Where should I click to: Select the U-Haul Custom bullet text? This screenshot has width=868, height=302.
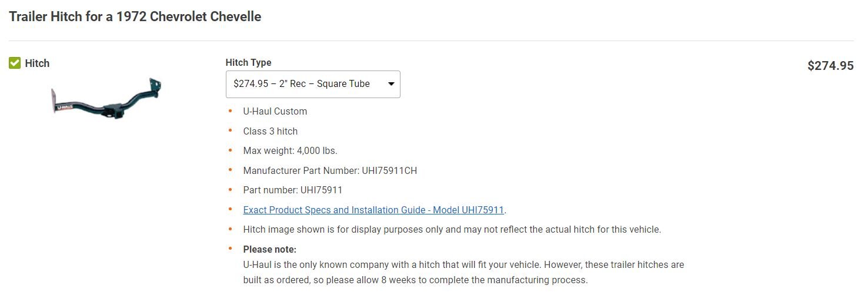(275, 112)
